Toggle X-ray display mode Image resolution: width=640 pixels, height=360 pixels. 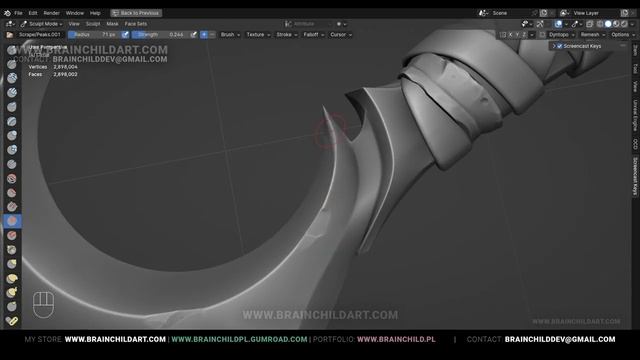point(590,24)
